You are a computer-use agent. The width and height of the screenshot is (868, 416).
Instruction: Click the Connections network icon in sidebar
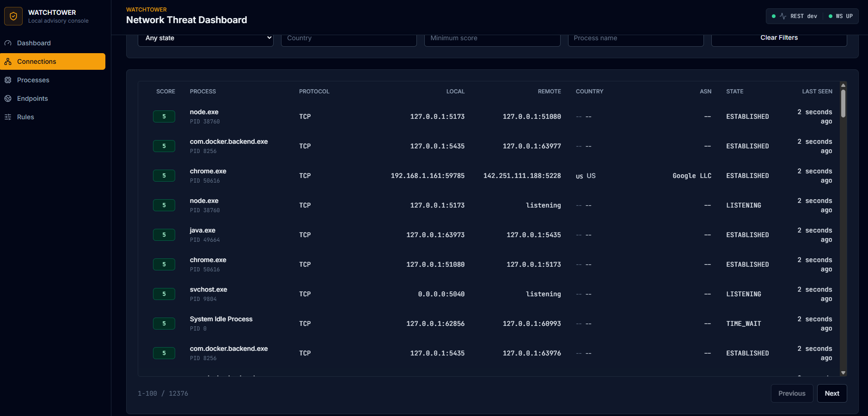pos(8,61)
